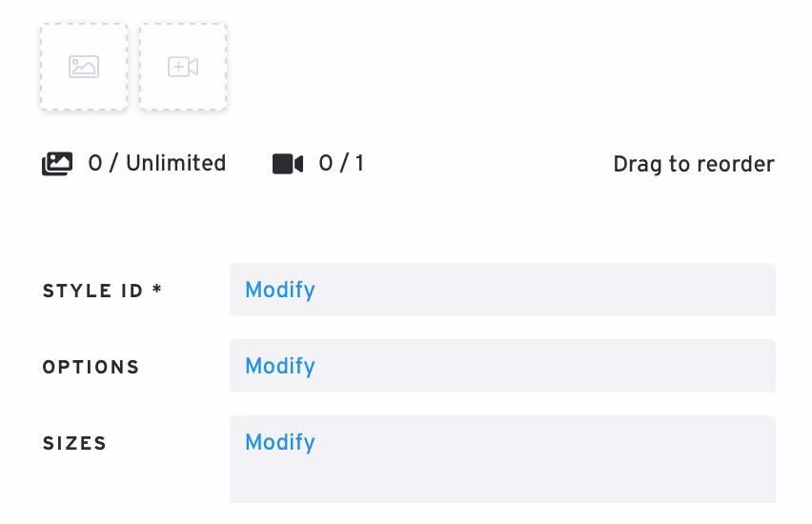Click the OPTIONS label
The width and height of the screenshot is (812, 524).
coord(91,367)
